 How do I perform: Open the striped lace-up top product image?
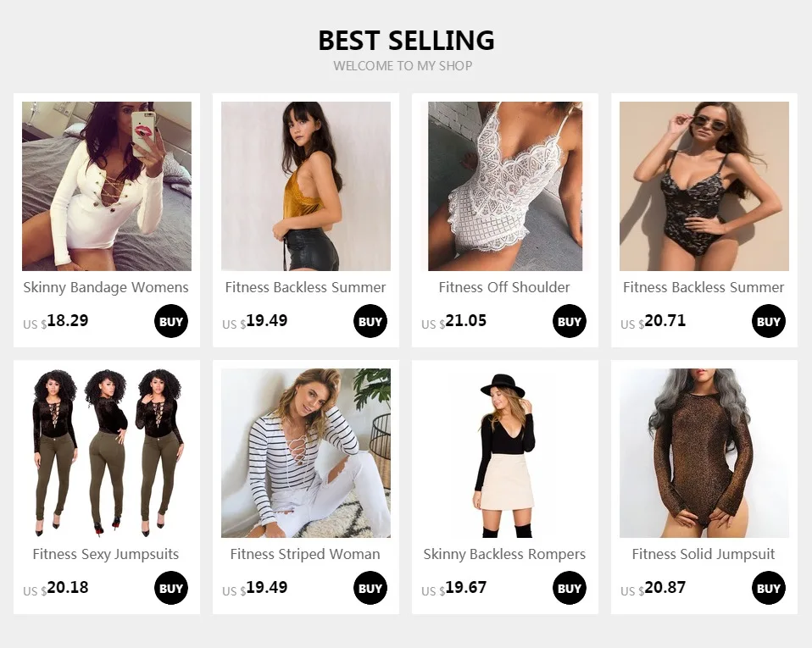(306, 453)
